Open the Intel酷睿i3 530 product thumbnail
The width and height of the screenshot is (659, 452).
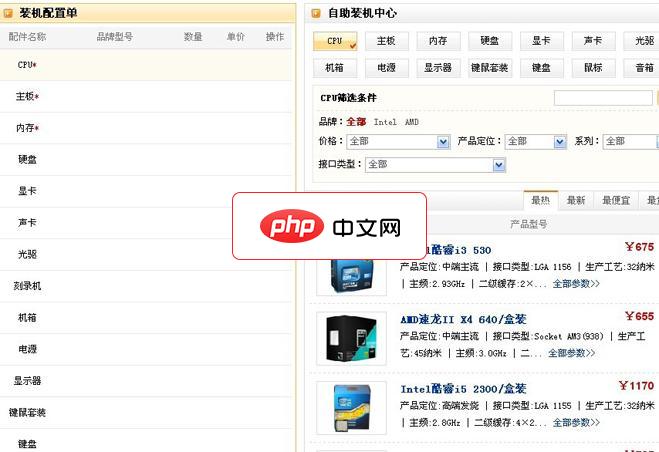tap(351, 277)
